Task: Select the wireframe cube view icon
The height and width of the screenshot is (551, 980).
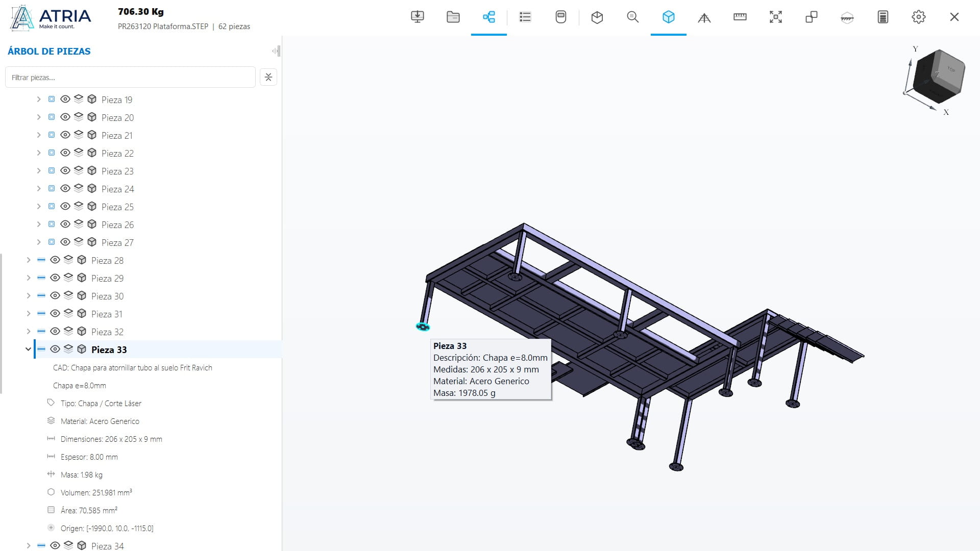Action: pyautogui.click(x=597, y=17)
